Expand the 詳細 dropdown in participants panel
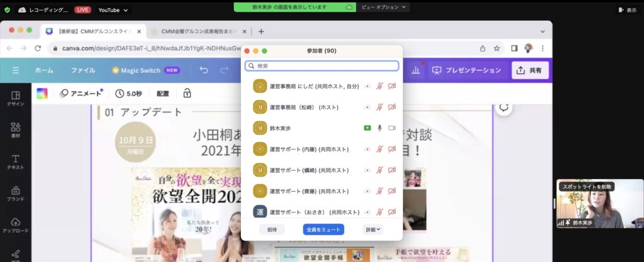This screenshot has width=644, height=262. 372,229
